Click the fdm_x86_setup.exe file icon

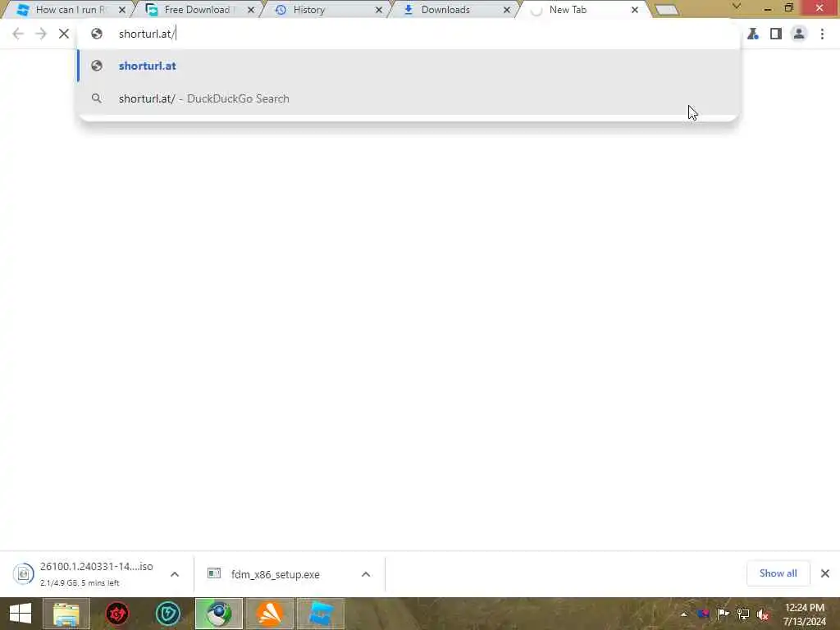coord(214,573)
